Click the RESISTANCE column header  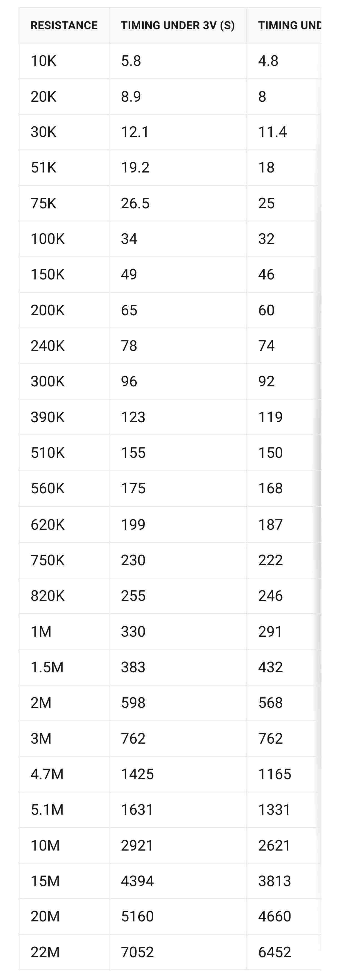click(x=64, y=26)
